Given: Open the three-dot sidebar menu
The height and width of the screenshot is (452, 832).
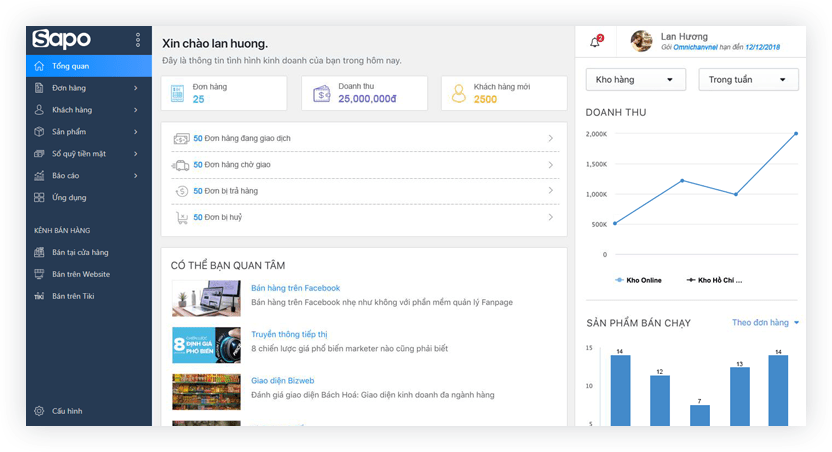Looking at the screenshot, I should tap(137, 40).
